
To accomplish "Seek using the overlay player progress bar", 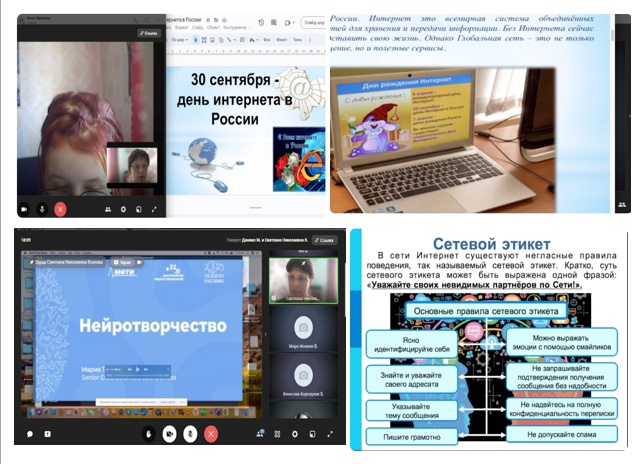I will pyautogui.click(x=137, y=376).
